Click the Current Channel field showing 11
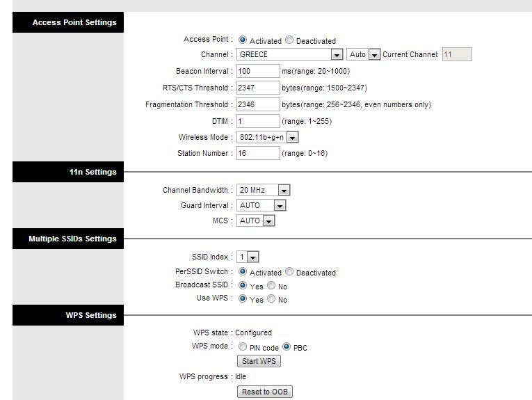The image size is (532, 400). click(x=457, y=54)
